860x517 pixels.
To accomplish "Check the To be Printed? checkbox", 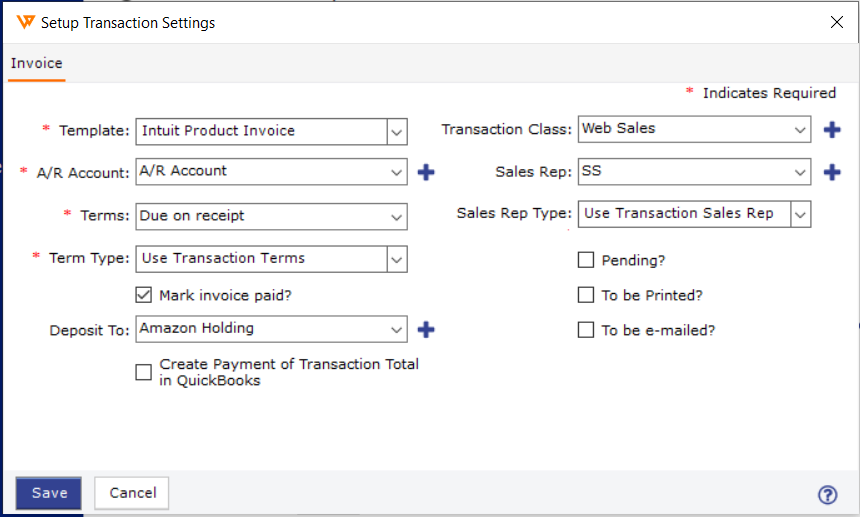I will [x=586, y=295].
